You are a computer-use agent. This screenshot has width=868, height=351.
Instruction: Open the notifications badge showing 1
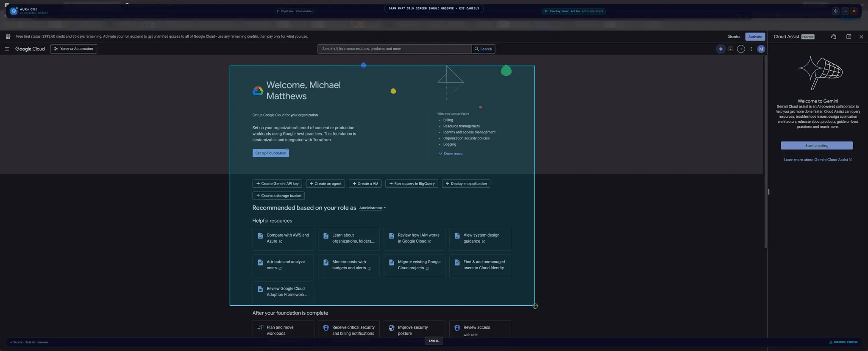click(741, 49)
